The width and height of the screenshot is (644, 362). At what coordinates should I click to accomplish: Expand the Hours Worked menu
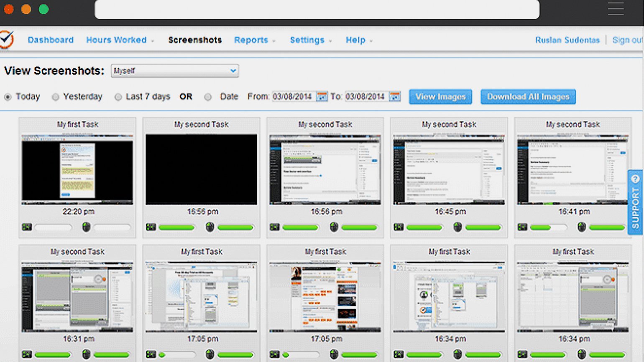(120, 40)
